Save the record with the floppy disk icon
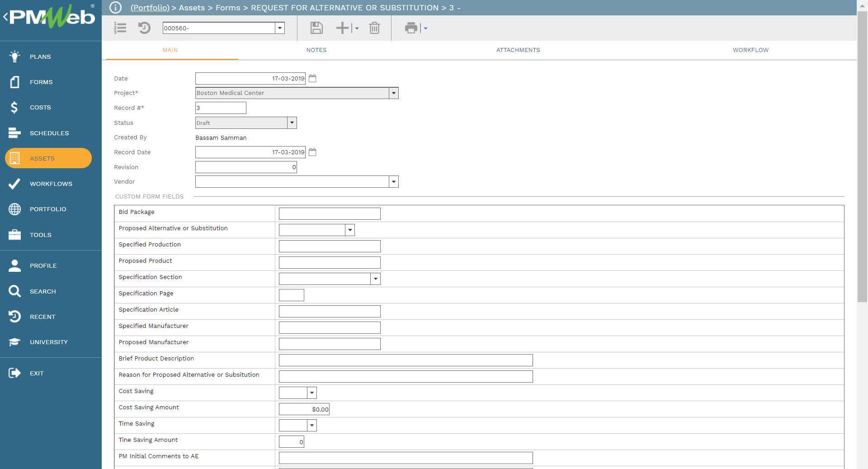Image resolution: width=868 pixels, height=469 pixels. [316, 28]
